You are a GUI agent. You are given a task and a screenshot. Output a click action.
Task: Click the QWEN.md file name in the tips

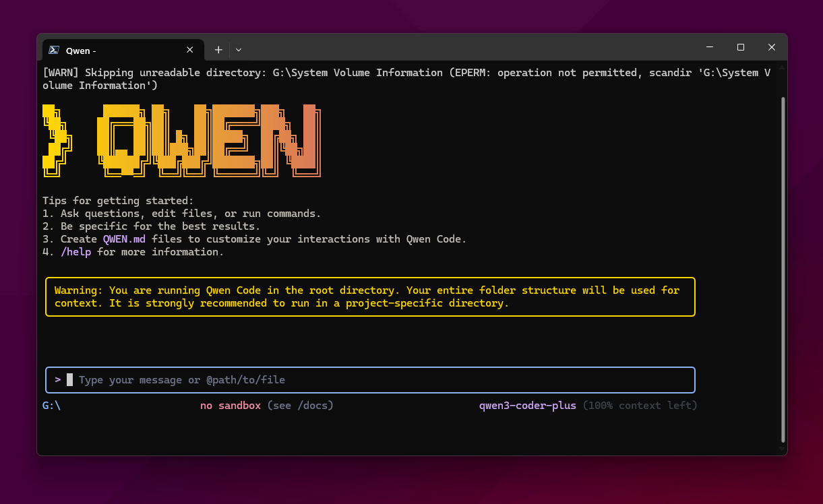point(124,239)
